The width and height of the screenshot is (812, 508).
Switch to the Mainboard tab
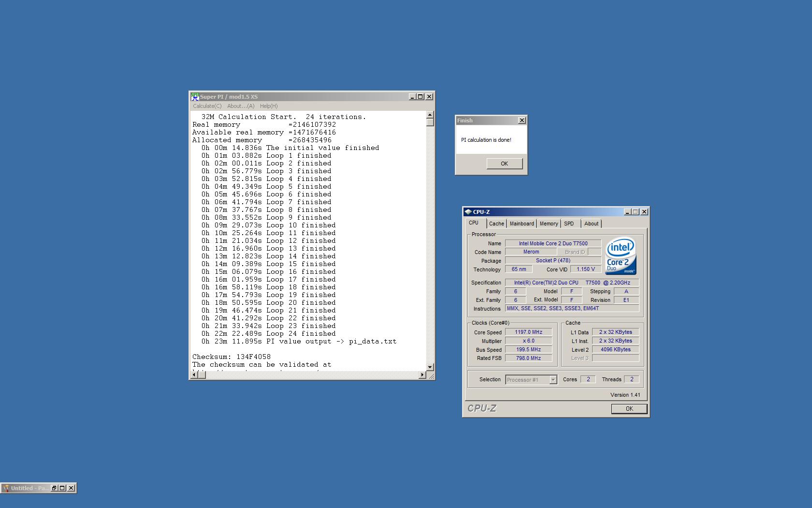(x=522, y=224)
